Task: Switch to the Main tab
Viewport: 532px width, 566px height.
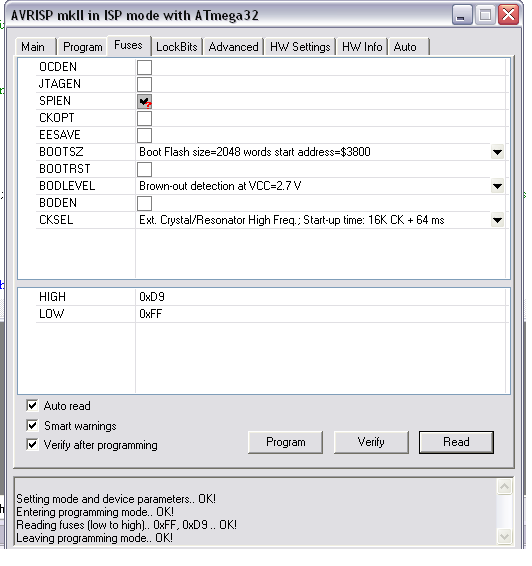Action: [x=36, y=47]
